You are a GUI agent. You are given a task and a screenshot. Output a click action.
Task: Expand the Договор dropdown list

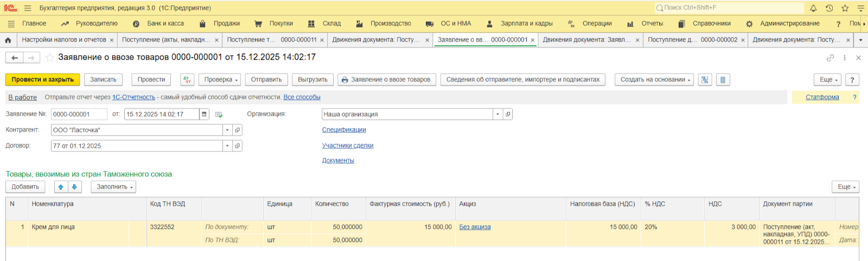[227, 146]
